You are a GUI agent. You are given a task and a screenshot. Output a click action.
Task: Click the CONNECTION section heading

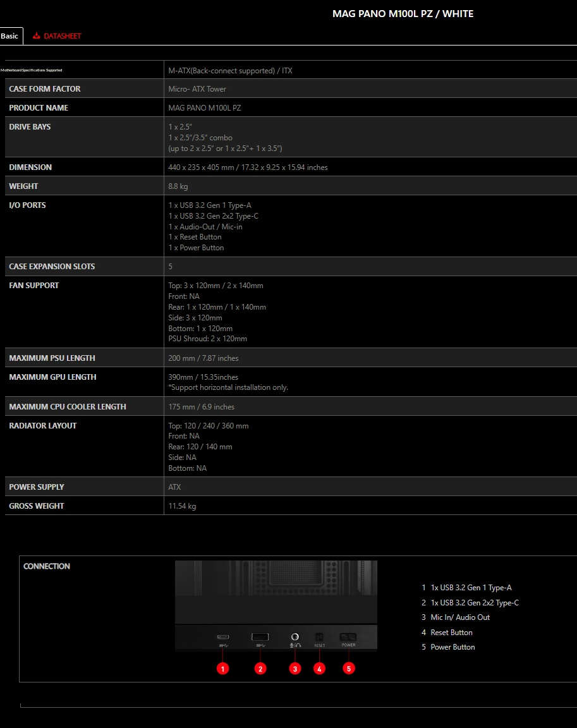(46, 566)
